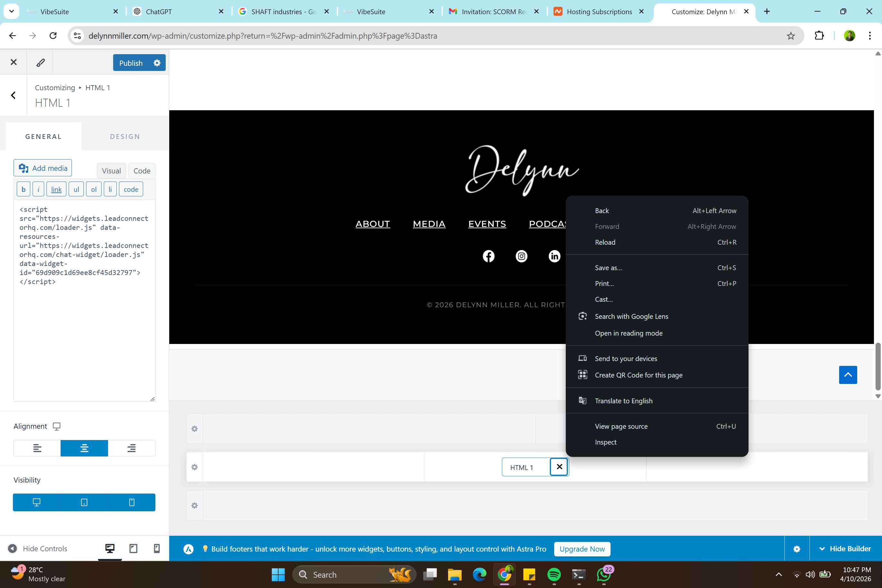Image resolution: width=882 pixels, height=588 pixels.
Task: Click Hide Controls
Action: 37,549
